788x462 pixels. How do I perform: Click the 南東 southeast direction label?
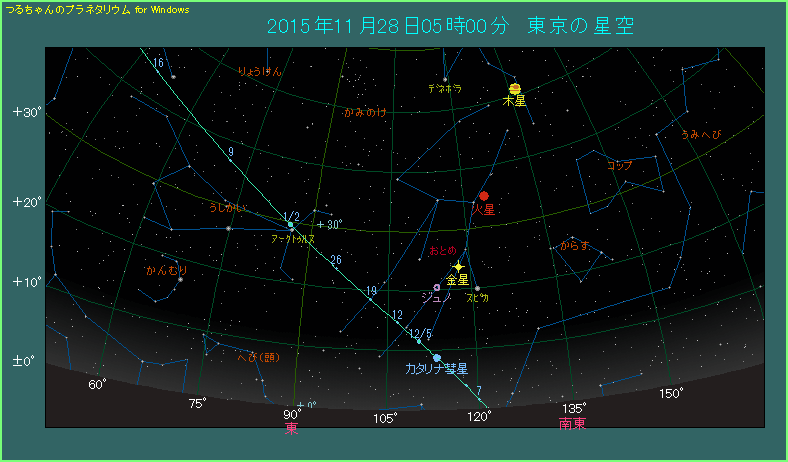tap(573, 423)
